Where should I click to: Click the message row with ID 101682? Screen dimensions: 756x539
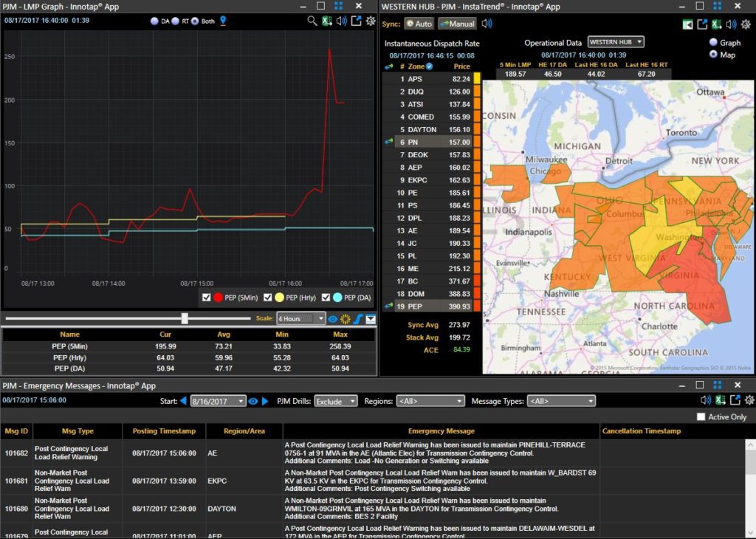point(373,453)
